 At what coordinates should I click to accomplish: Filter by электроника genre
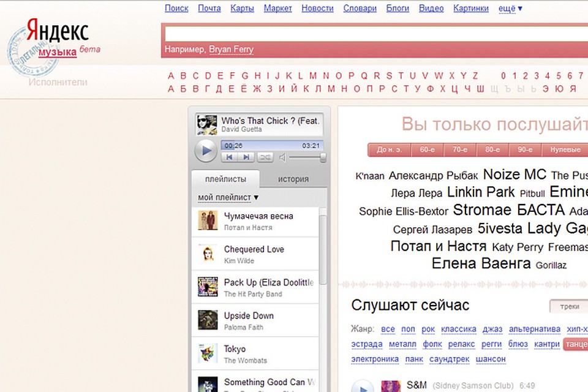375,360
